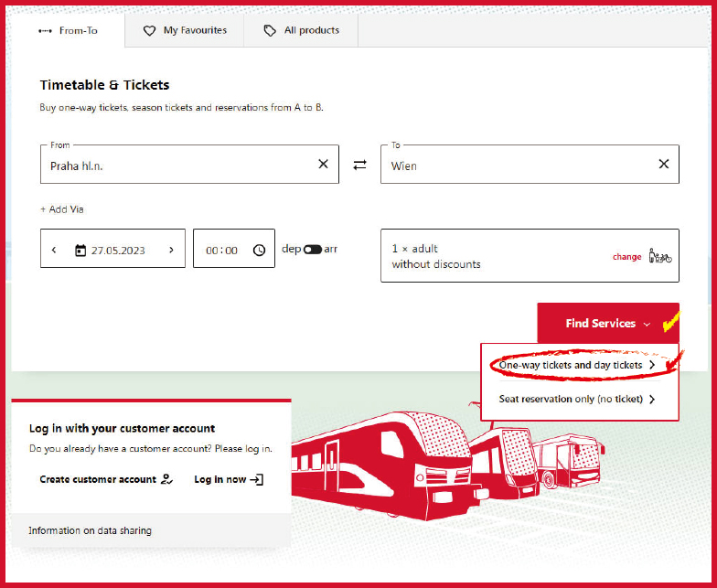Clear the From station field
Screen dimensions: 717x588
(323, 164)
